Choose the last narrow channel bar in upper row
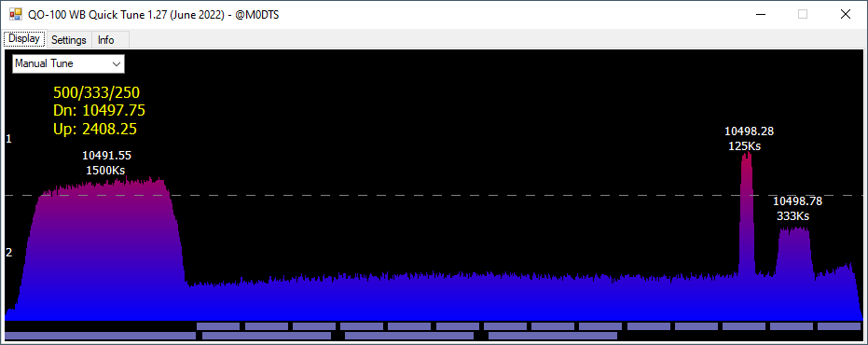Viewport: 868px width, 345px height. click(x=839, y=326)
